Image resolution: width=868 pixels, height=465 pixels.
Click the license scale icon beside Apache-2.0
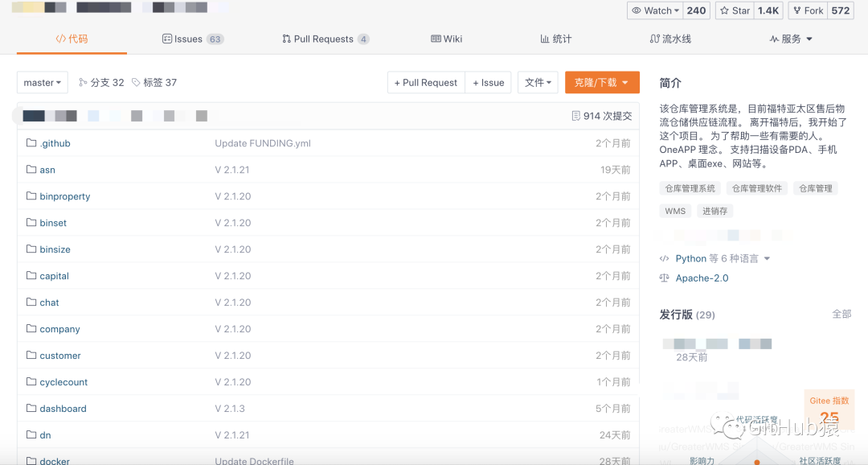(664, 278)
